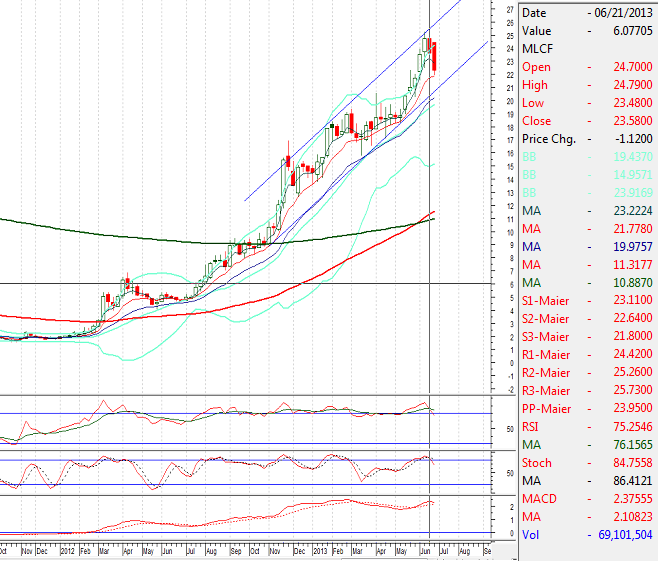Select the Close price row
This screenshot has height=561, width=659.
click(587, 121)
